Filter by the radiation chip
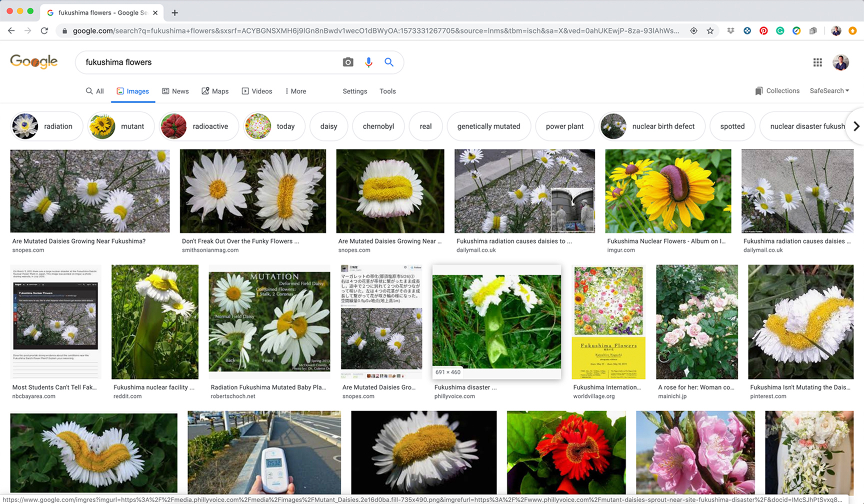Image resolution: width=864 pixels, height=504 pixels. [x=46, y=126]
